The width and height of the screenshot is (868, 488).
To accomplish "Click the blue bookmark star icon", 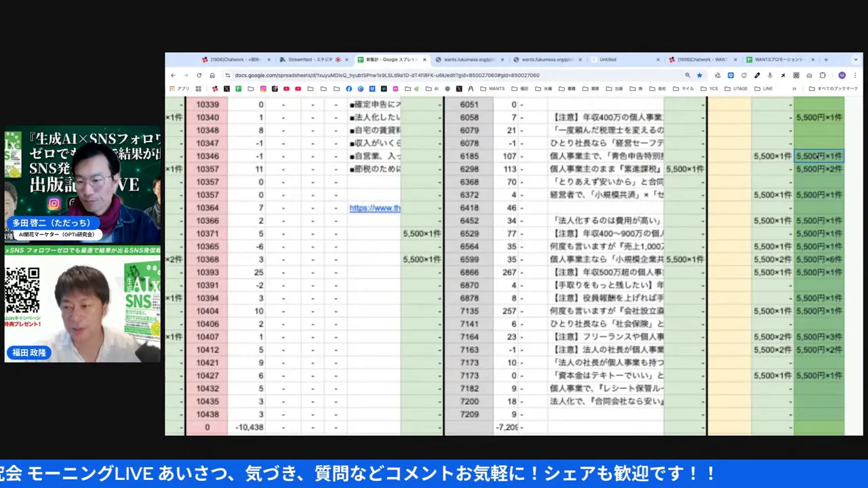I will point(699,75).
